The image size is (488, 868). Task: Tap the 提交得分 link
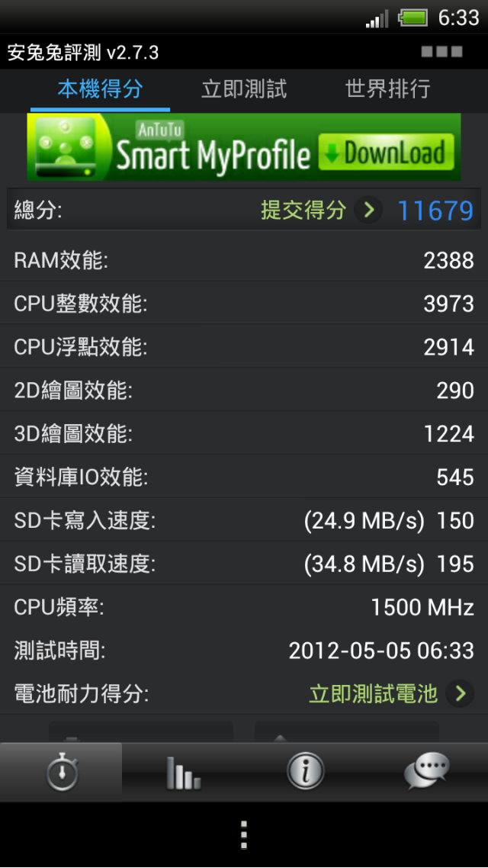tap(303, 211)
